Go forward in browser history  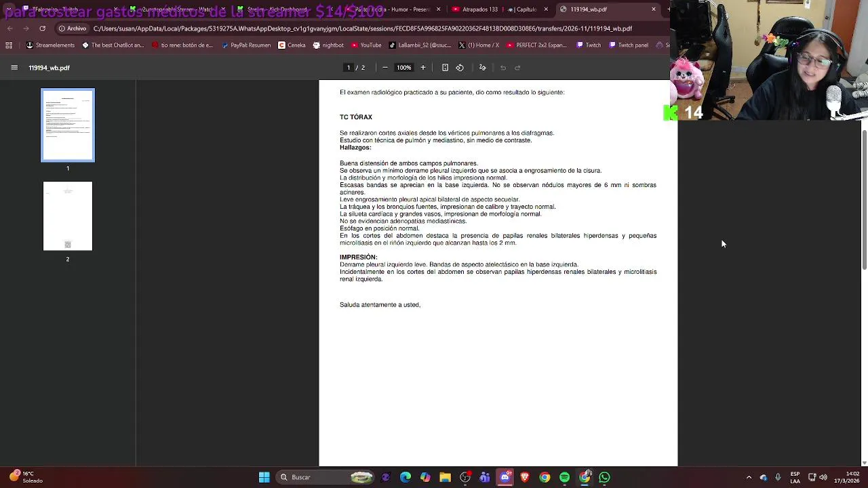(x=26, y=28)
